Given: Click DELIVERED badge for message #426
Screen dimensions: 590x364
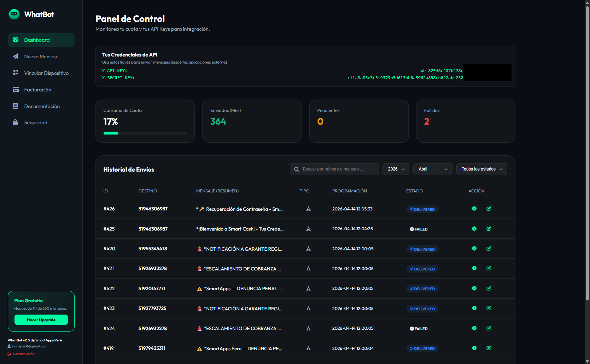Looking at the screenshot, I should pos(422,209).
